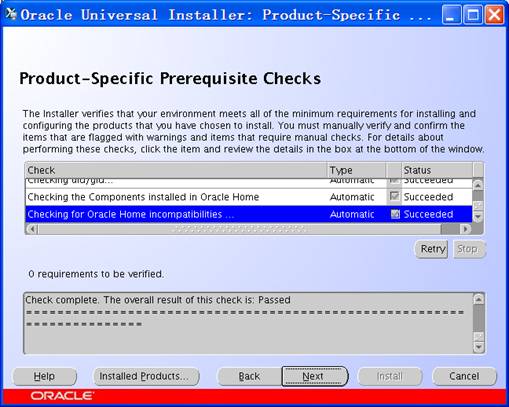Viewport: 509px width, 407px height.
Task: Click the Oracle logo in the red footer
Action: [x=62, y=396]
